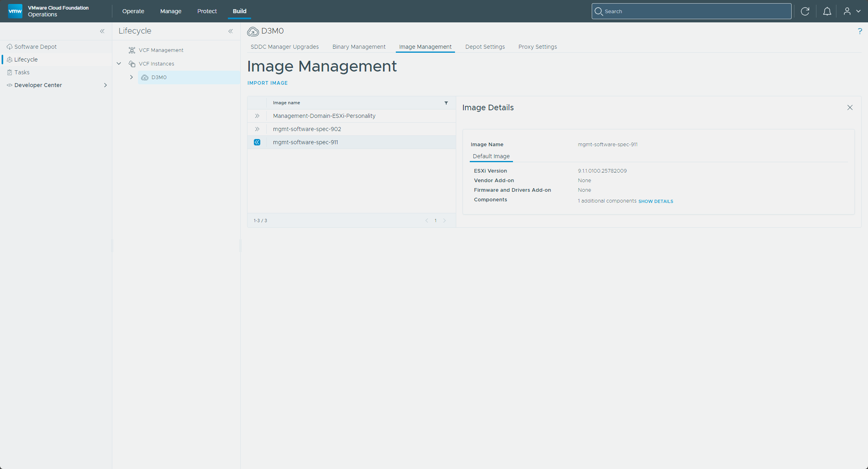Collapse the VCF Instances node
The height and width of the screenshot is (469, 868).
click(119, 64)
